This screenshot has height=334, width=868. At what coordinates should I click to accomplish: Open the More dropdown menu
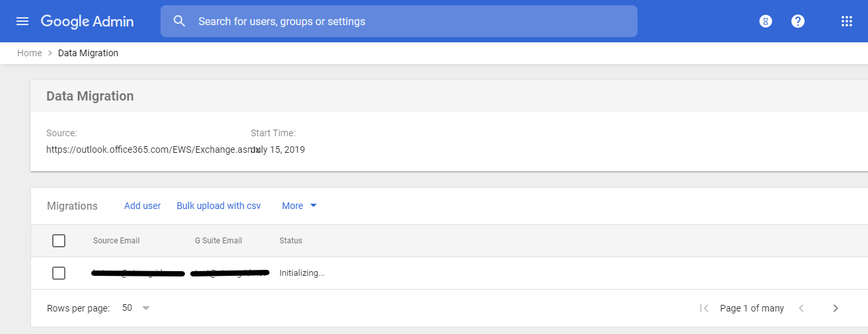(x=299, y=206)
